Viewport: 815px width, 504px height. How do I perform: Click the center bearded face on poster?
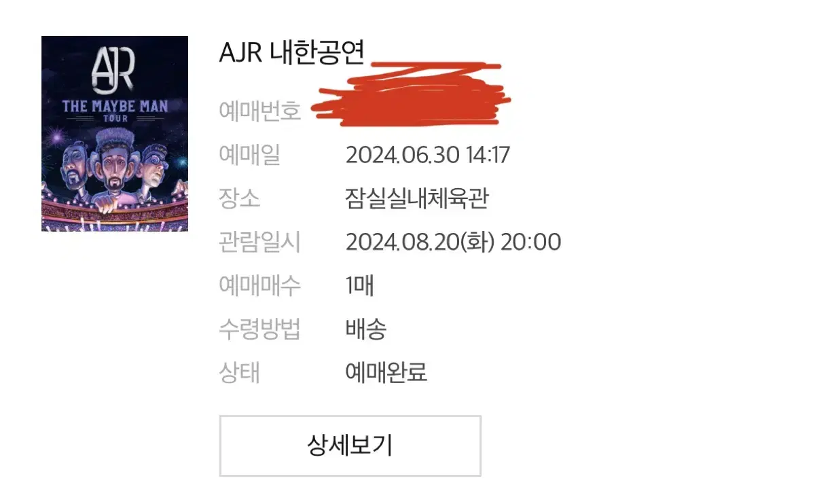(114, 165)
